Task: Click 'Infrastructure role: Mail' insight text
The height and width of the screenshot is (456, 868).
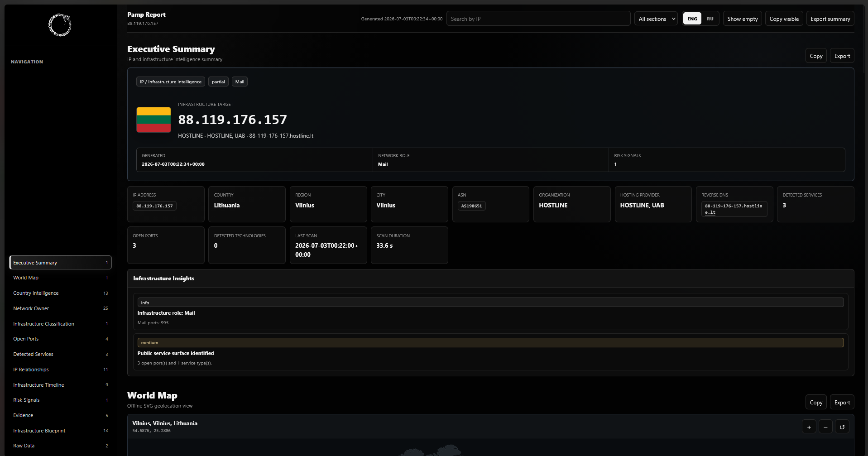Action: coord(166,313)
